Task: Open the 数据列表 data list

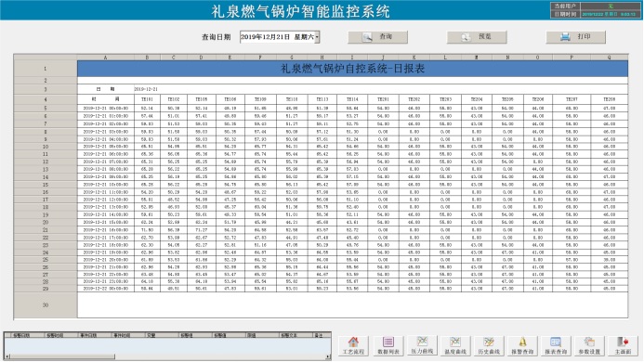Action: point(388,345)
